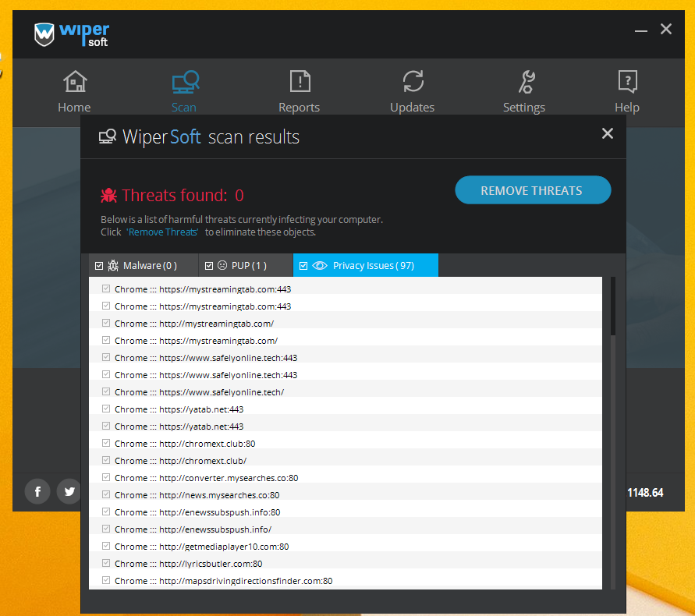
Task: Open the Twitter social icon
Action: [69, 491]
